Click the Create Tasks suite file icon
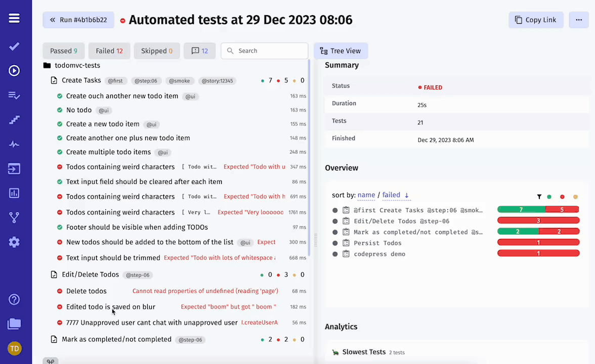Image resolution: width=595 pixels, height=364 pixels. click(54, 80)
